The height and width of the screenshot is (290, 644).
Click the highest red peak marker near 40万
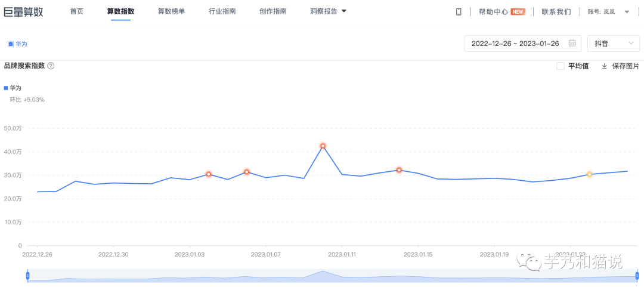click(323, 146)
